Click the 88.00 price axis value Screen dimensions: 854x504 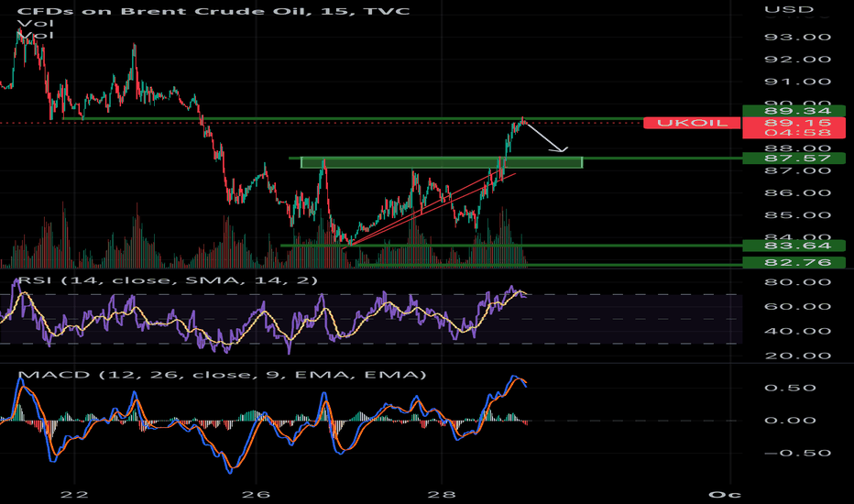[798, 148]
